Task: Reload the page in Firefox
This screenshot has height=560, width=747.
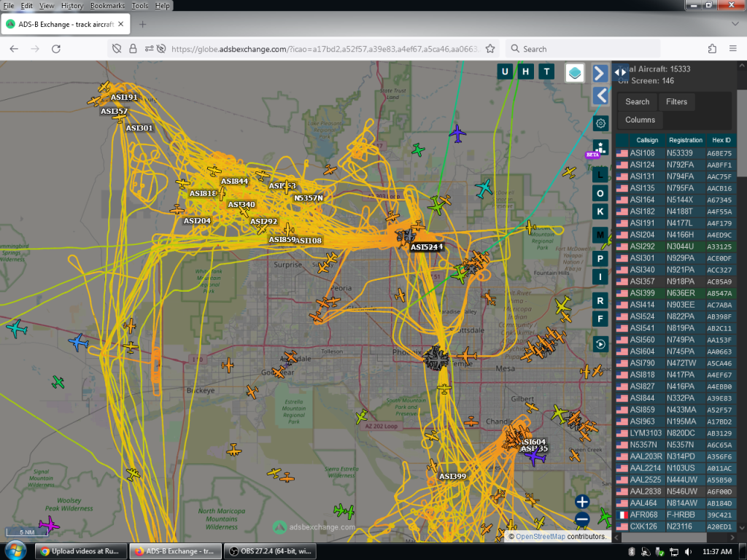Action: tap(56, 49)
